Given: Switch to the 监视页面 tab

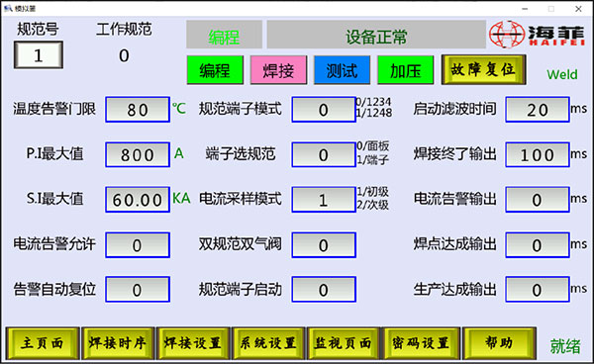Looking at the screenshot, I should tap(344, 343).
